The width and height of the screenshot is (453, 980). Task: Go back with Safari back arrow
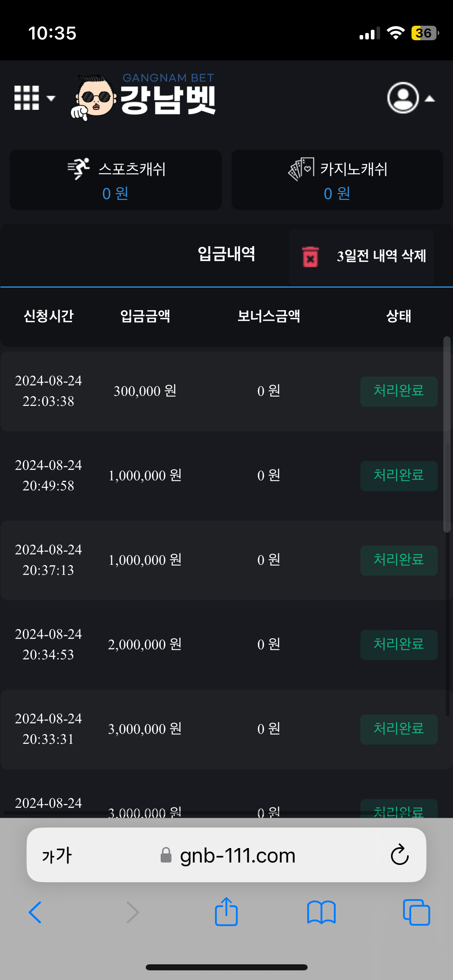coord(35,912)
